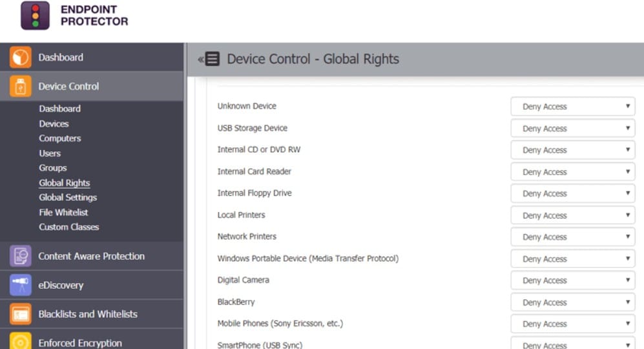Go to Device Control Dashboard submenu

tap(60, 109)
